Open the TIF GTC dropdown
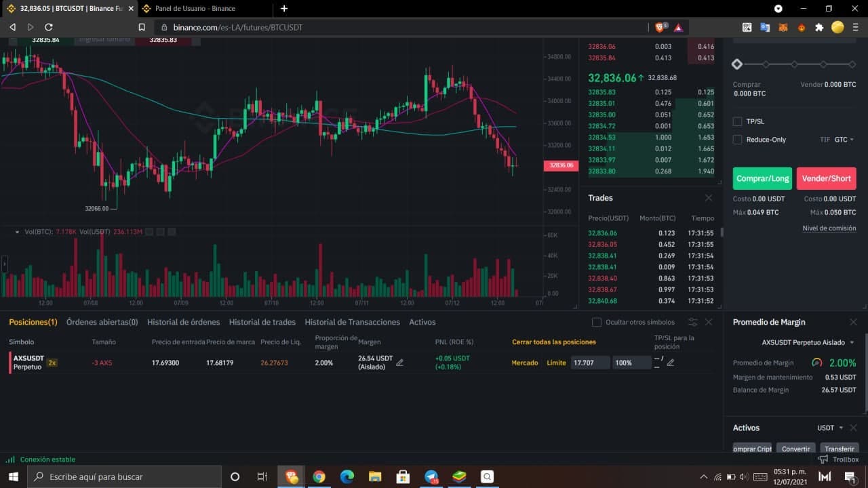Screen dimensions: 868x488 844,140
